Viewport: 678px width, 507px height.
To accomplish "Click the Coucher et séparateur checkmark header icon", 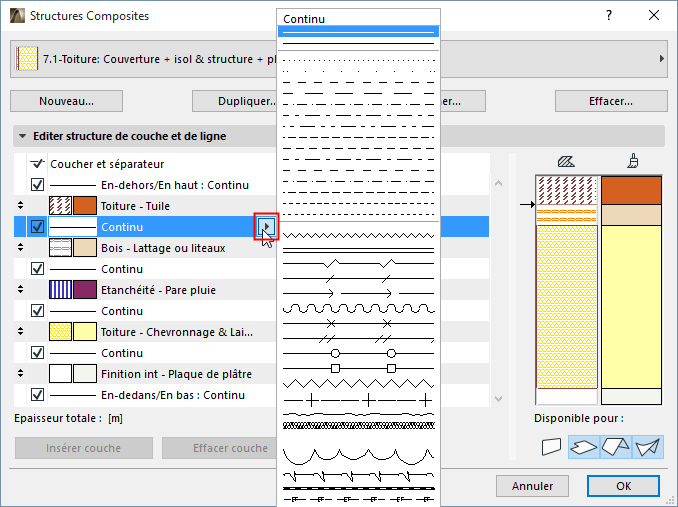I will (x=37, y=163).
